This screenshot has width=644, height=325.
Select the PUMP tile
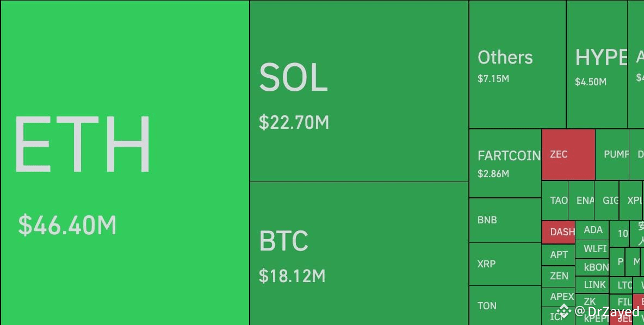click(x=612, y=155)
